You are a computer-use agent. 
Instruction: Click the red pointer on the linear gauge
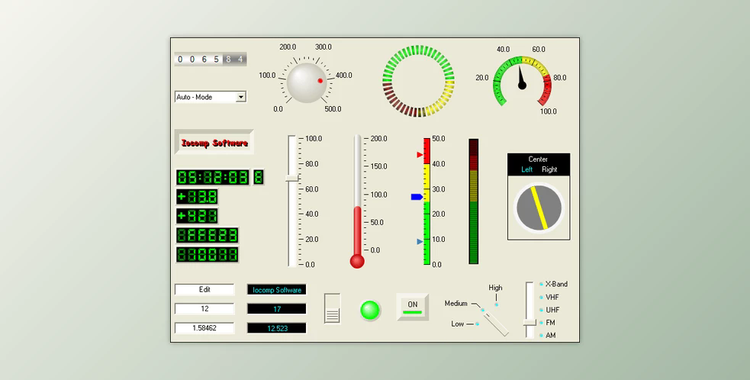pyautogui.click(x=420, y=155)
